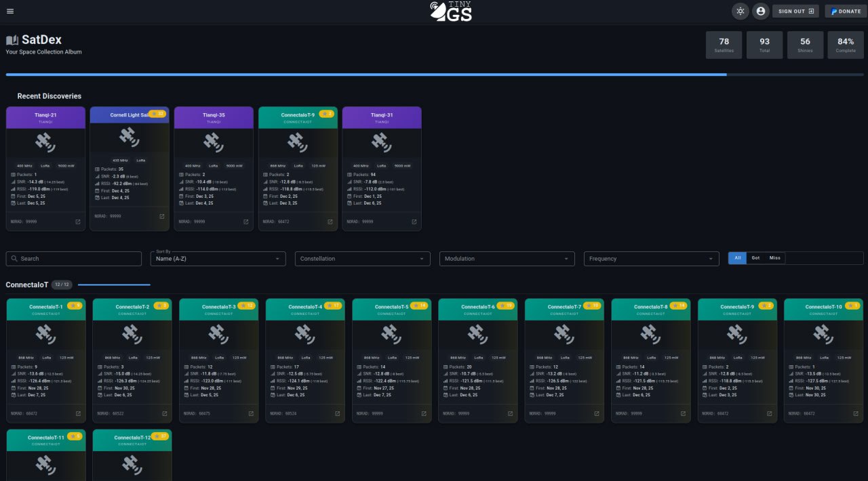The image size is (868, 481).
Task: Open external link icon on ConnectaIoT-10 card
Action: pos(856,413)
